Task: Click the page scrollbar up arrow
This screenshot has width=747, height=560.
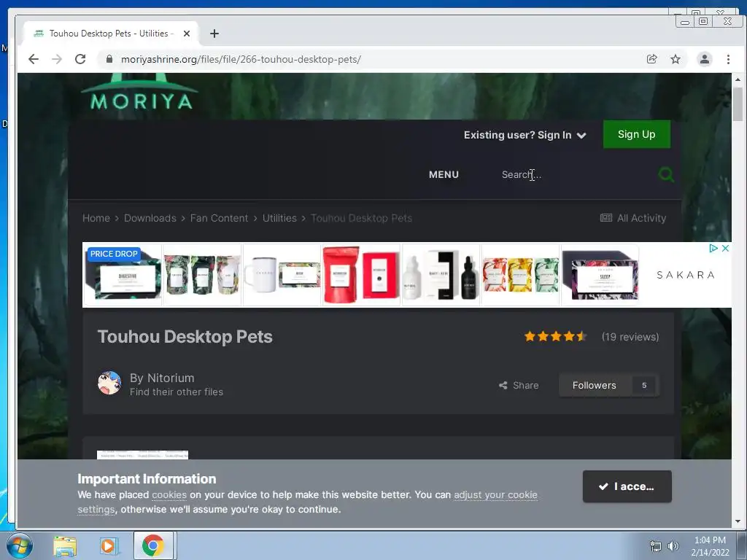Action: tap(738, 79)
